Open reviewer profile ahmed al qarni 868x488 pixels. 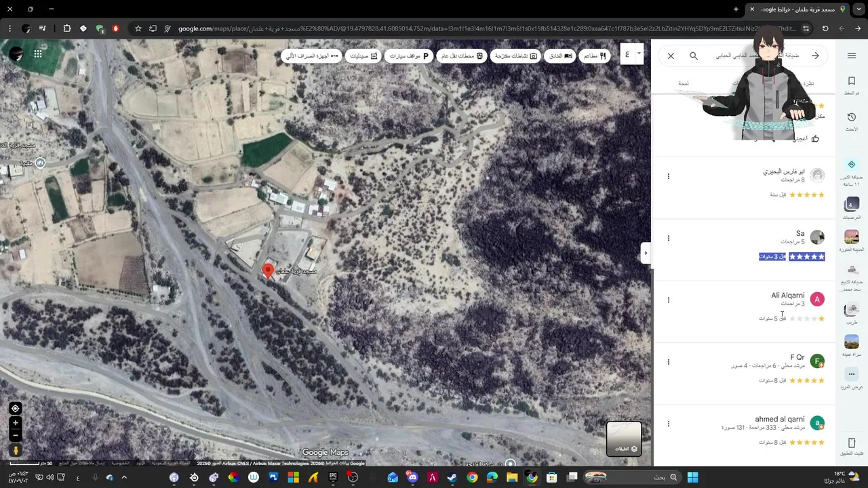[x=779, y=419]
